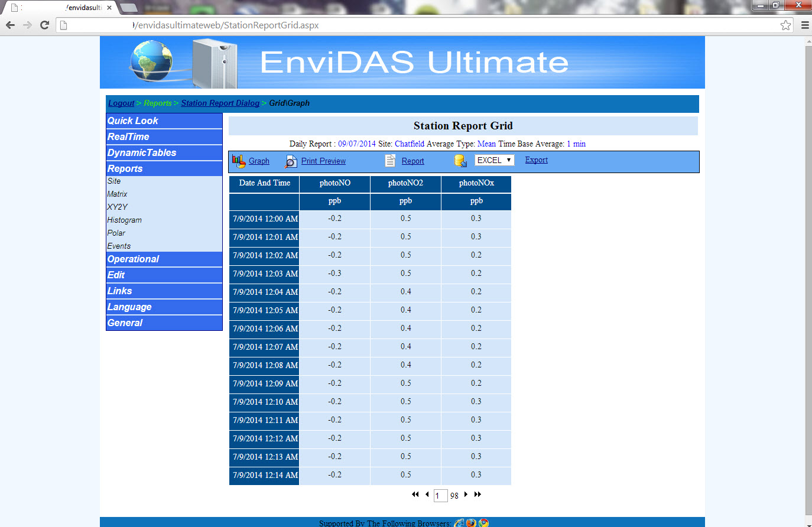Jump to the first results page
The image size is (812, 527).
point(415,495)
